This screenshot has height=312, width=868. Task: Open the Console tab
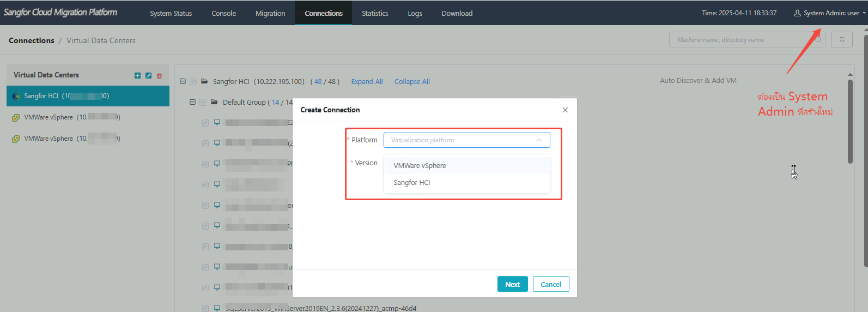(224, 13)
